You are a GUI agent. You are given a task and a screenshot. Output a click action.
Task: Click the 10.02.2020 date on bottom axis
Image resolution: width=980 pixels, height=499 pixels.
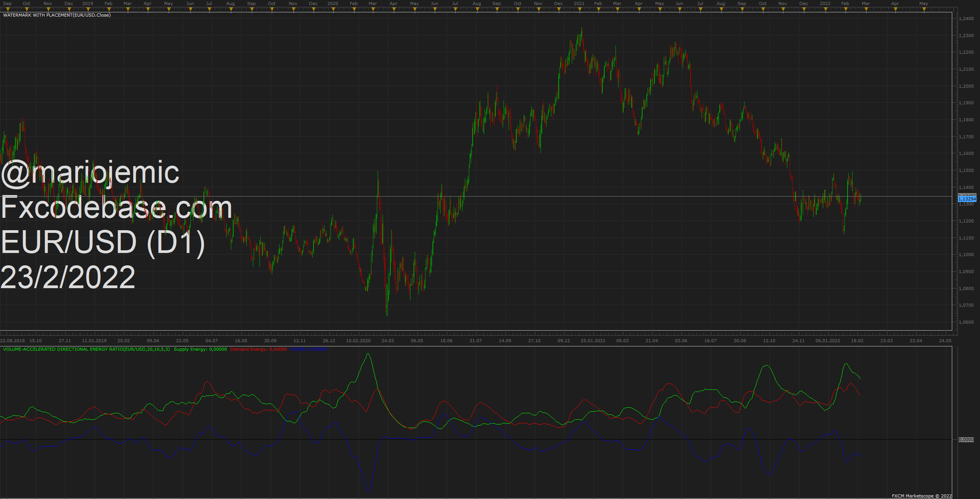(x=358, y=341)
